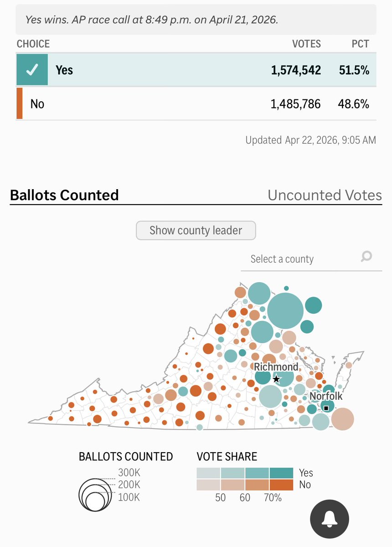Click the checkmark icon beside Yes
This screenshot has height=547, width=392.
[x=32, y=70]
